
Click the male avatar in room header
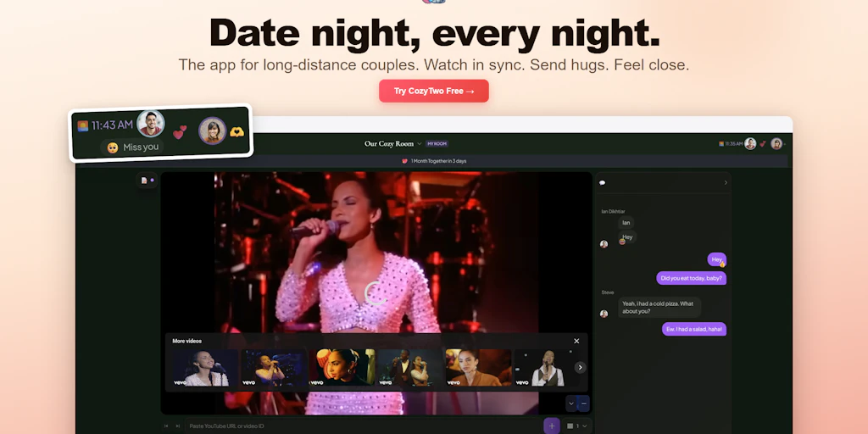coord(750,144)
